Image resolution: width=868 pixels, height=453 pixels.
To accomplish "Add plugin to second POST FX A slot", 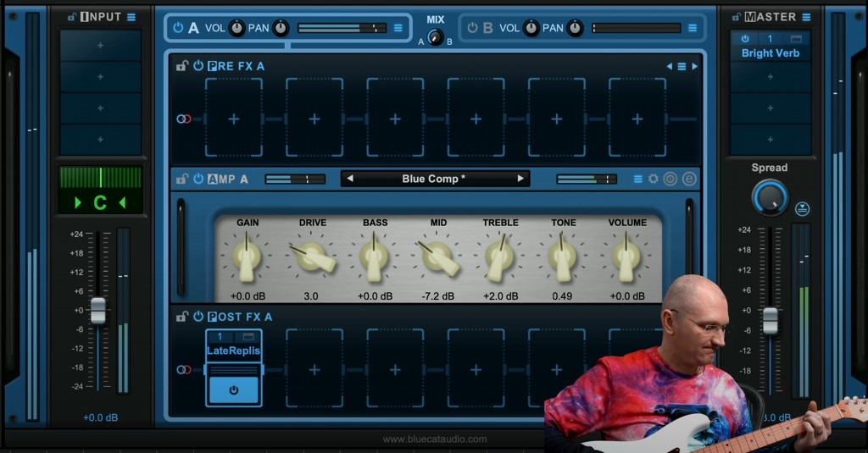I will (314, 369).
